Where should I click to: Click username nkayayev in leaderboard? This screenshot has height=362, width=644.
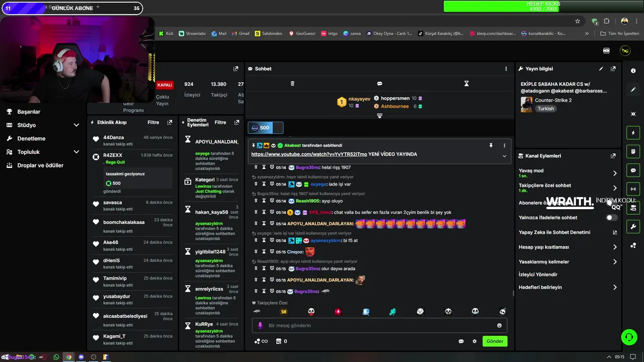[x=359, y=99]
